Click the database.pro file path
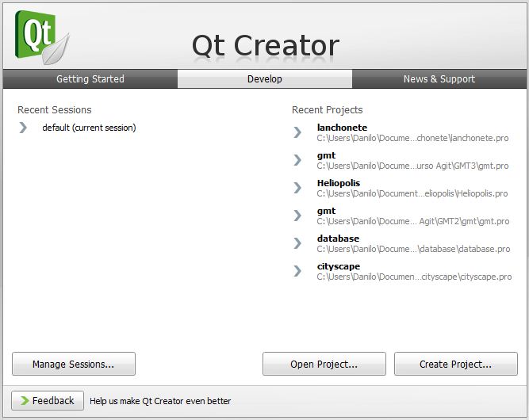Viewport: 529px width, 420px height. [x=413, y=249]
